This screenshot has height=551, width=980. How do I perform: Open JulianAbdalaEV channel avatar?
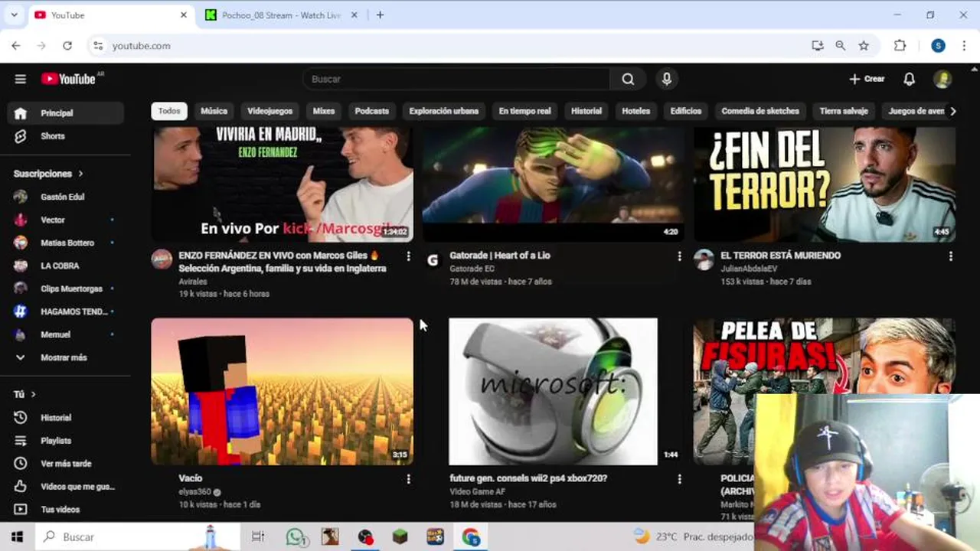[704, 260]
